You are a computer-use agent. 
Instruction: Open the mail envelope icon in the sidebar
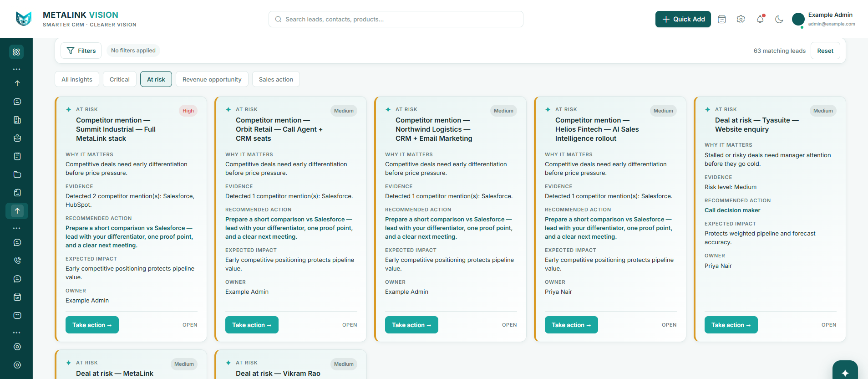point(17,315)
